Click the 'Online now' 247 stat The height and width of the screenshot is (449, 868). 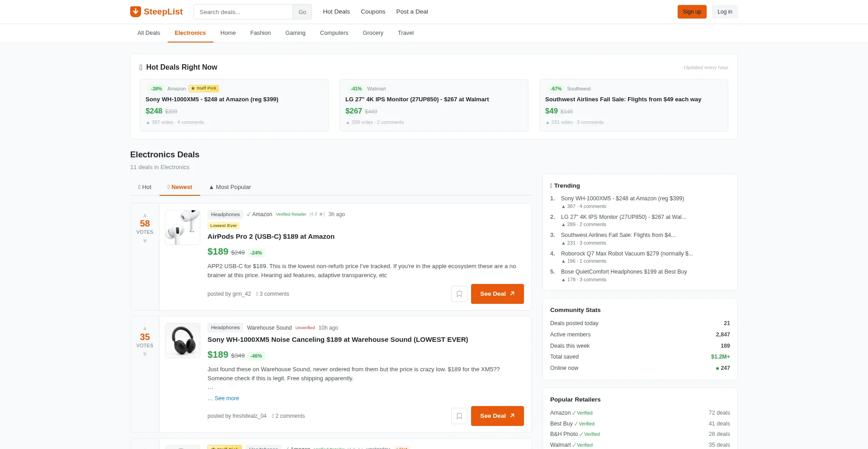723,368
